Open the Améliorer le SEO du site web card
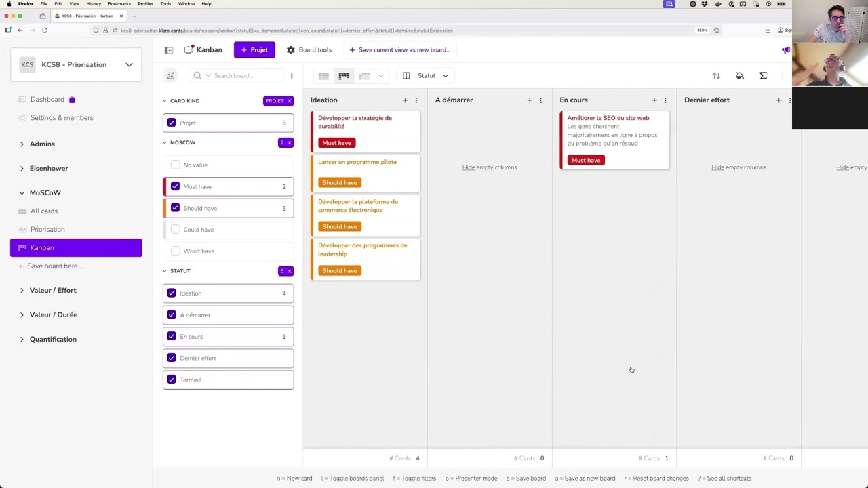The image size is (868, 488). click(614, 140)
